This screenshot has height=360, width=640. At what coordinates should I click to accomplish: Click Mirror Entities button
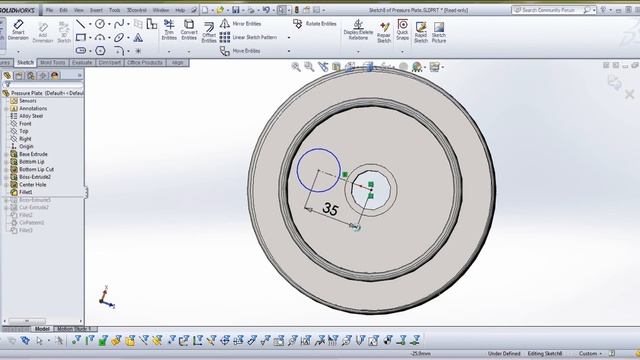[241, 24]
